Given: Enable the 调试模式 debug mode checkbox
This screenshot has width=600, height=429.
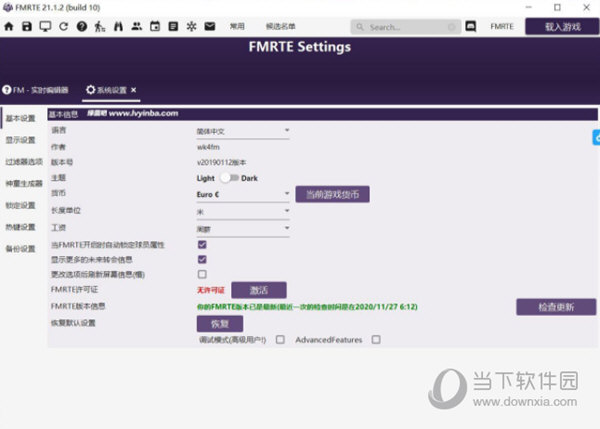Looking at the screenshot, I should pyautogui.click(x=280, y=339).
